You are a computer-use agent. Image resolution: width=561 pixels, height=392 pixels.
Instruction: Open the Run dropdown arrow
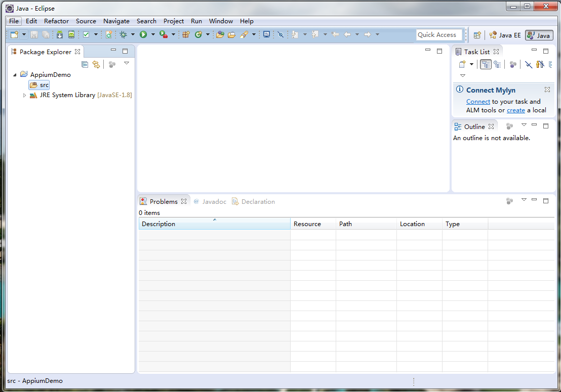click(153, 35)
